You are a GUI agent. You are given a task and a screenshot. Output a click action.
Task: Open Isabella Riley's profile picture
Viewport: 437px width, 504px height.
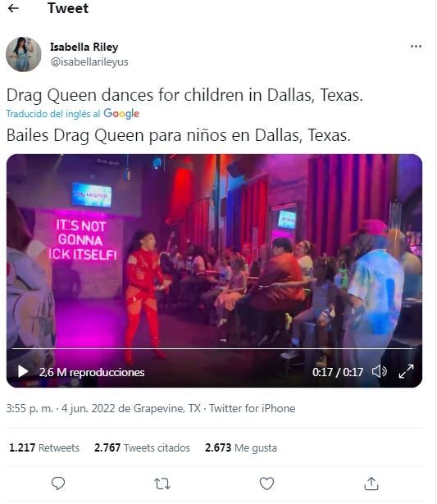(24, 54)
